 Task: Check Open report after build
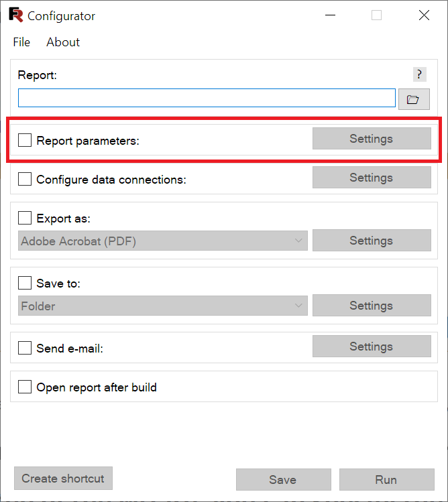coord(25,387)
